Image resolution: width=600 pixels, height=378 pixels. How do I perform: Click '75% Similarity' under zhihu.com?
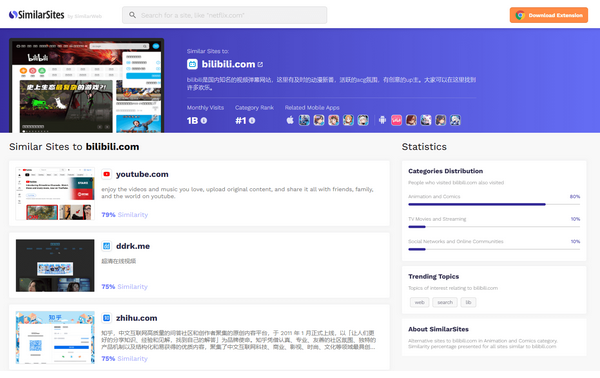pyautogui.click(x=125, y=358)
